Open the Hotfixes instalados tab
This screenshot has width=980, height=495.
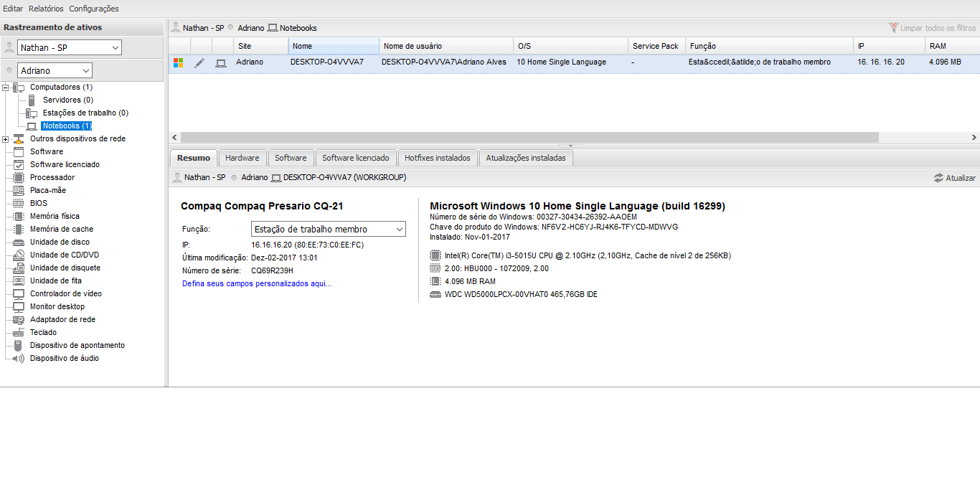tap(438, 158)
